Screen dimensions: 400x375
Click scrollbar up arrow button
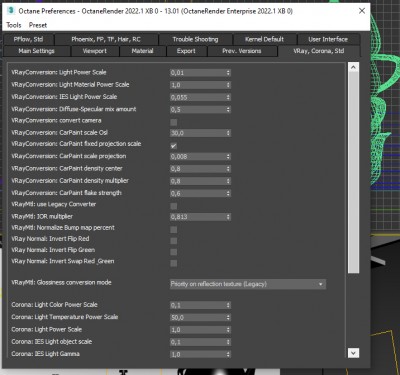[353, 67]
